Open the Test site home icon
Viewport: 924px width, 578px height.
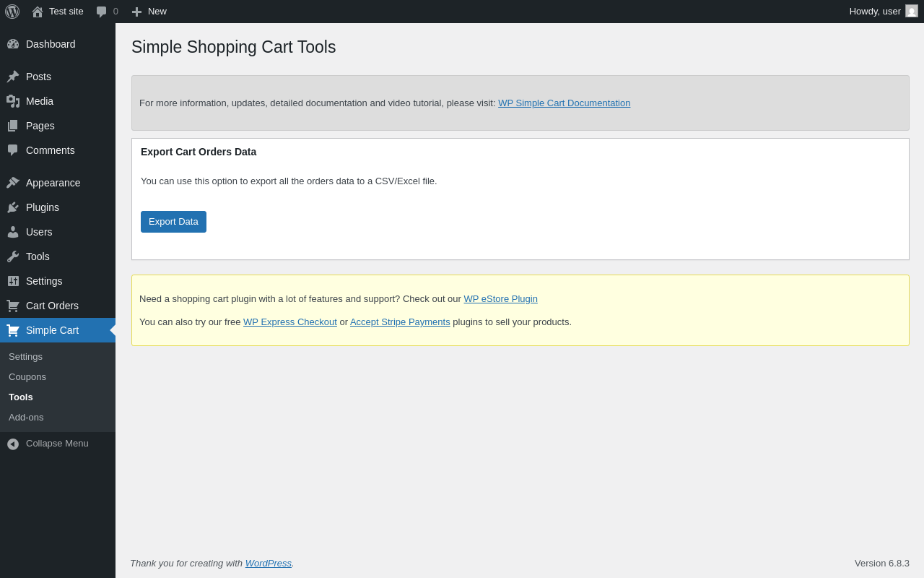click(38, 12)
